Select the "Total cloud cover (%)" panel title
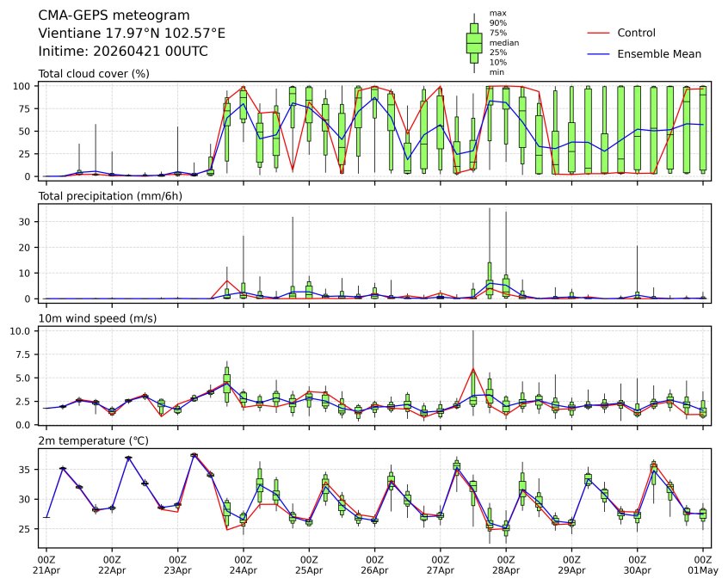 pos(94,74)
